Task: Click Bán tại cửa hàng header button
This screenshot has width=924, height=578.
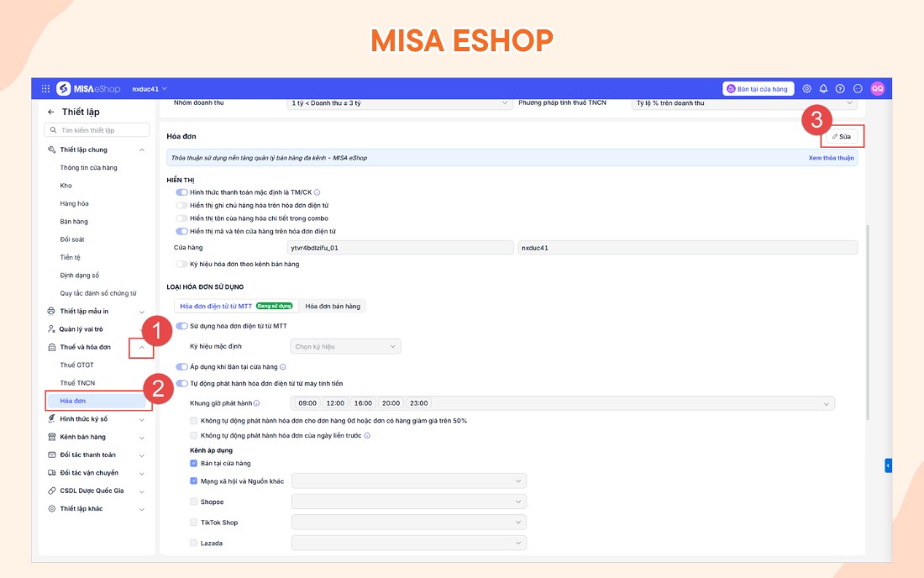Action: (x=758, y=88)
